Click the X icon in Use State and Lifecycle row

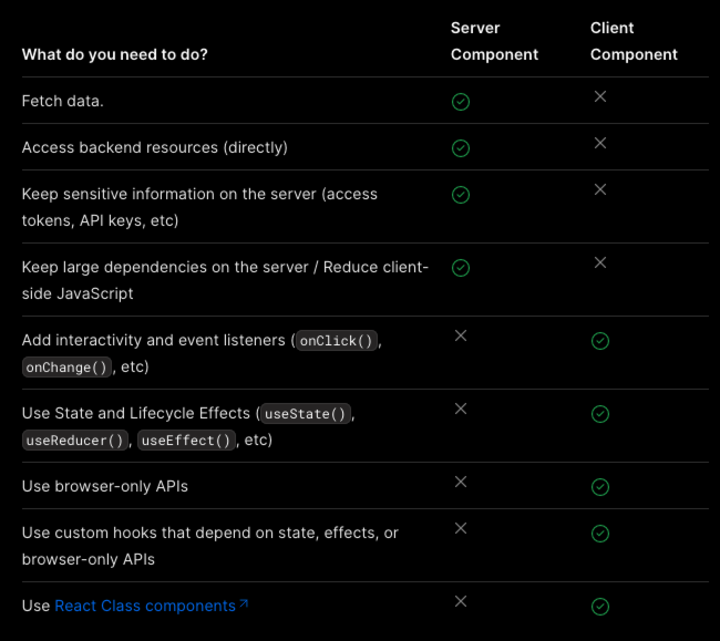point(461,409)
